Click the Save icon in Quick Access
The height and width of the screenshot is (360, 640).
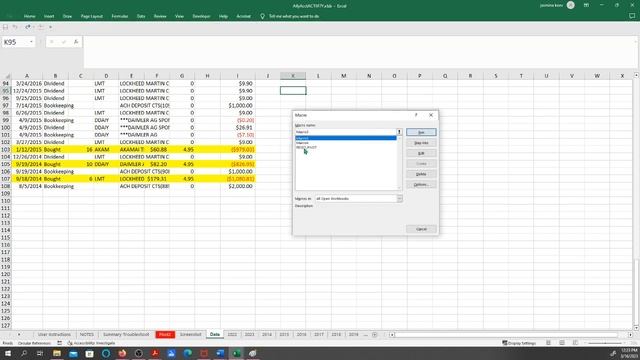(5, 27)
